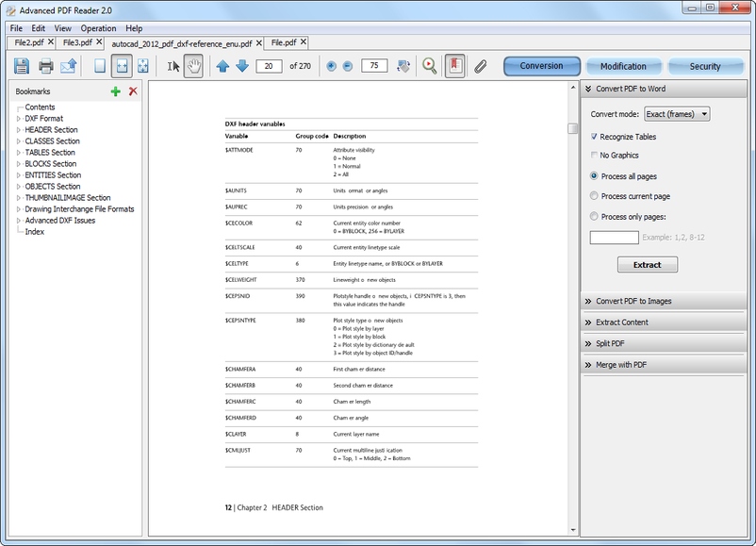Click the zoom percentage input field
Image resolution: width=756 pixels, height=546 pixels.
tap(374, 66)
